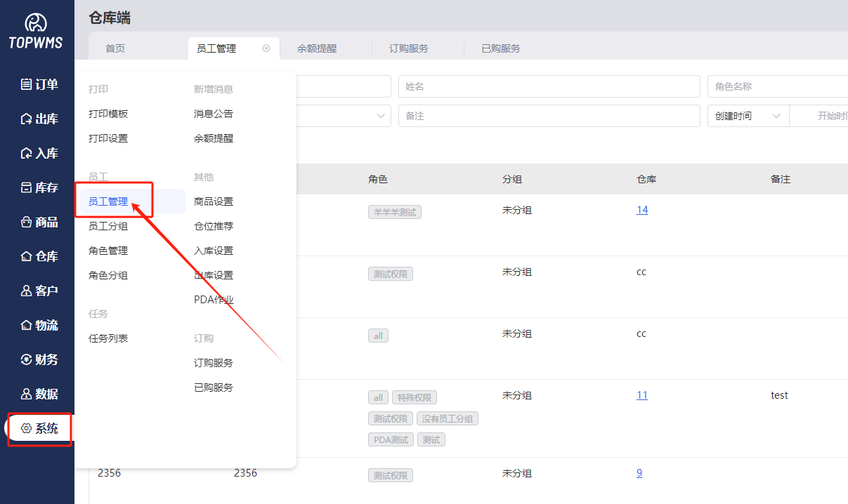Select 消息公告 in the menu

tap(214, 114)
